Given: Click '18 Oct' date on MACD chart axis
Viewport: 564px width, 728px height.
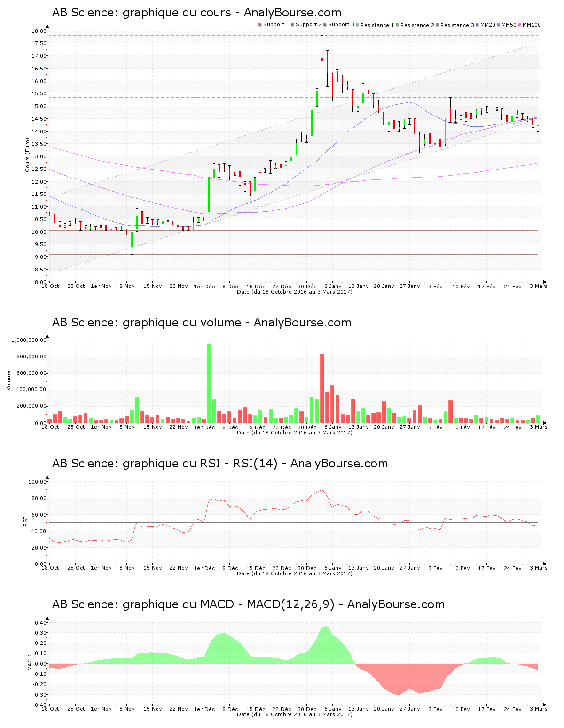Looking at the screenshot, I should pos(50,709).
